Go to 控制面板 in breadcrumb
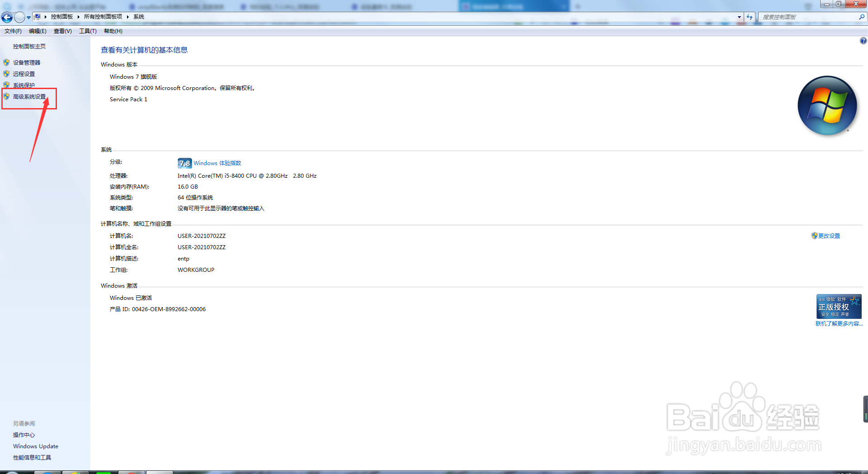The height and width of the screenshot is (474, 868). tap(62, 17)
